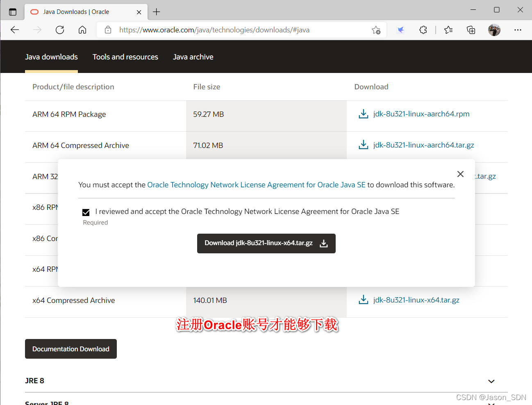Image resolution: width=532 pixels, height=405 pixels.
Task: Click download icon for aarch64.rpm
Action: point(364,114)
